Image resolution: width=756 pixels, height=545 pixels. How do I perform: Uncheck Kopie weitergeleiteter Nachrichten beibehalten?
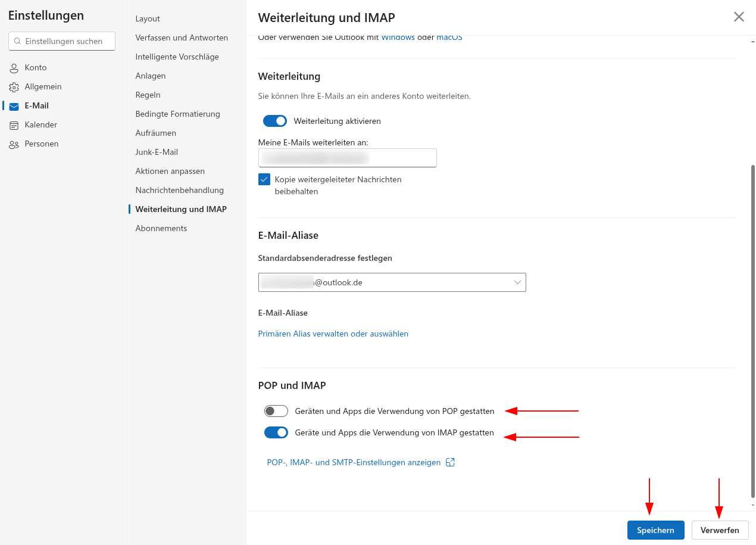(264, 179)
